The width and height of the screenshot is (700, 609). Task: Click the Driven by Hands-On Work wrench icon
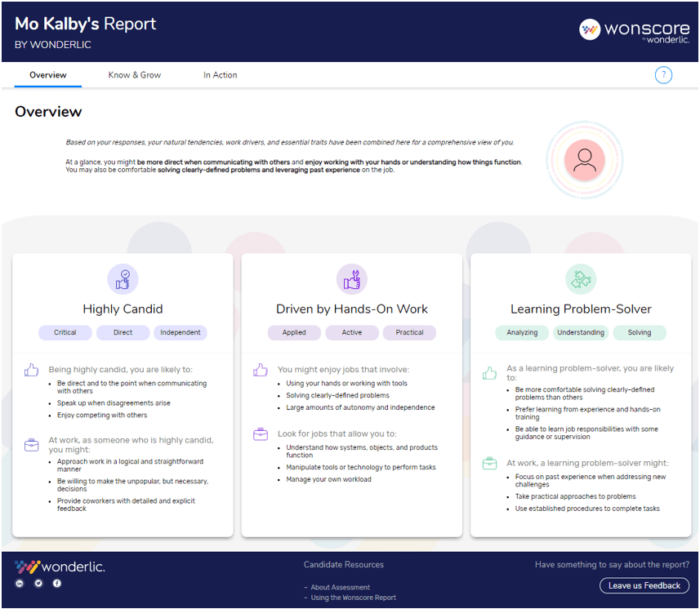[352, 279]
